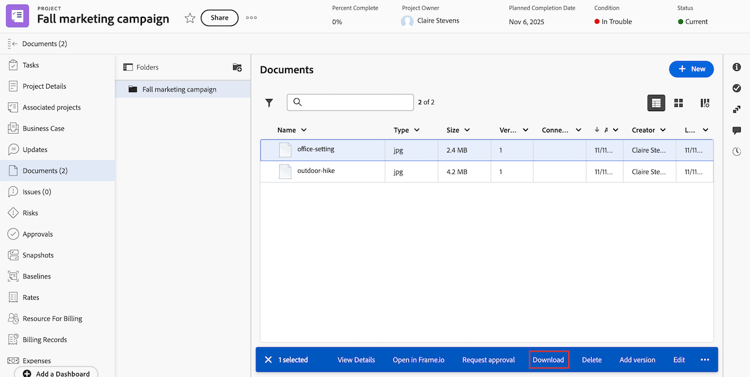The image size is (750, 377).
Task: Open Tasks in the left navigation
Action: click(x=57, y=65)
